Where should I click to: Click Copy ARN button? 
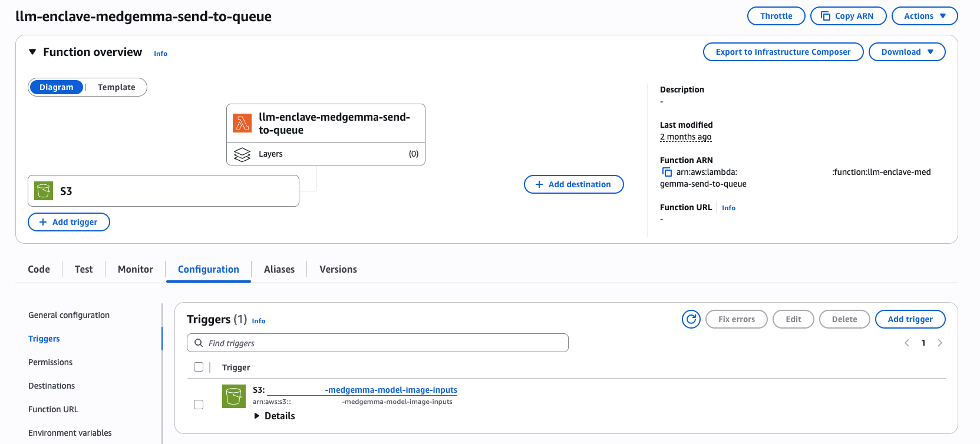click(849, 16)
